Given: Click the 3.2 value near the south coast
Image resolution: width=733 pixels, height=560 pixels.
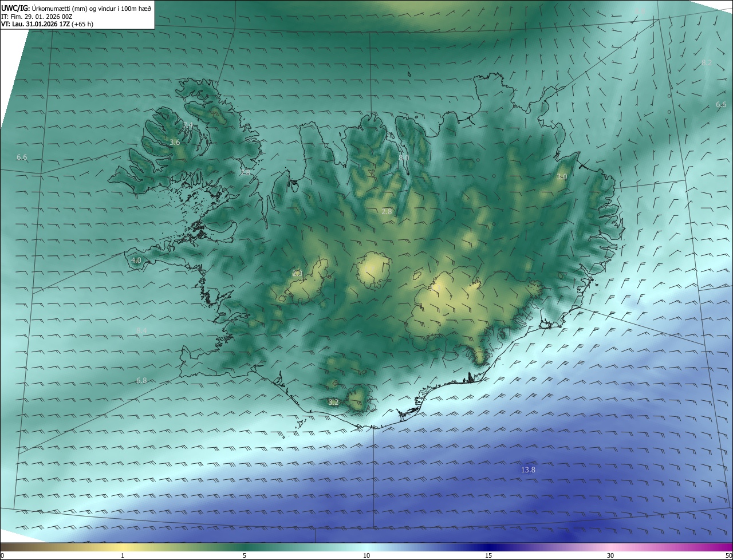Looking at the screenshot, I should [333, 403].
